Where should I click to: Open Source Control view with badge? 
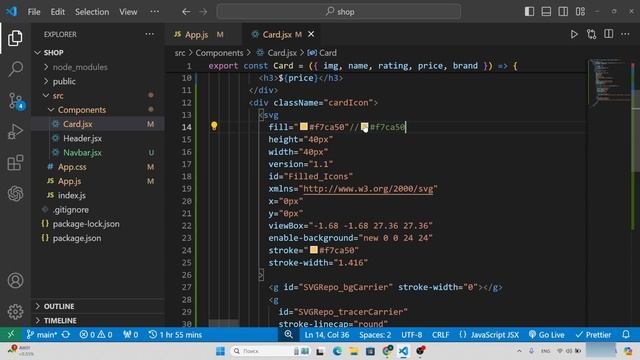pos(16,100)
